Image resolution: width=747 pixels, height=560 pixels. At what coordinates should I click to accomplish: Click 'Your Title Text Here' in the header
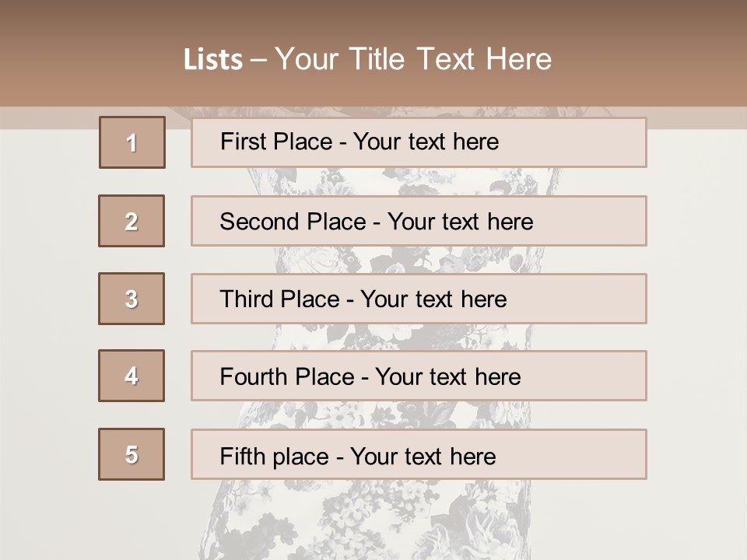click(x=413, y=59)
